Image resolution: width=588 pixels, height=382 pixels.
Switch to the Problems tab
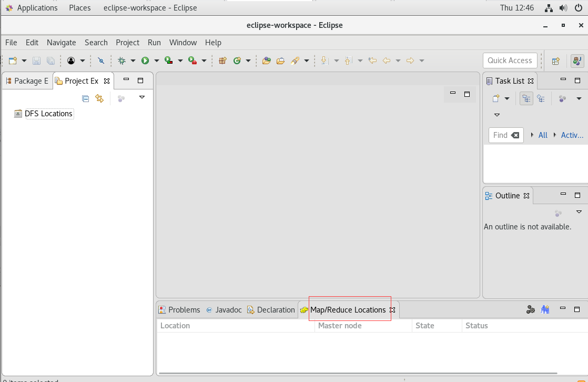(179, 310)
